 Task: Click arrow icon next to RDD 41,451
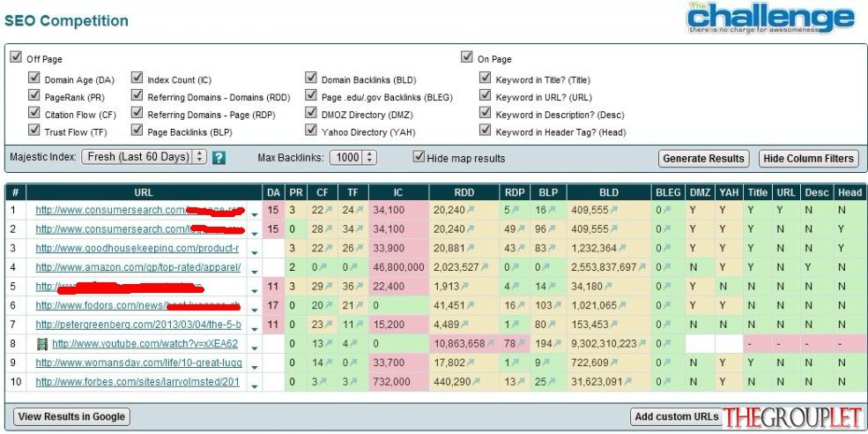(x=470, y=305)
